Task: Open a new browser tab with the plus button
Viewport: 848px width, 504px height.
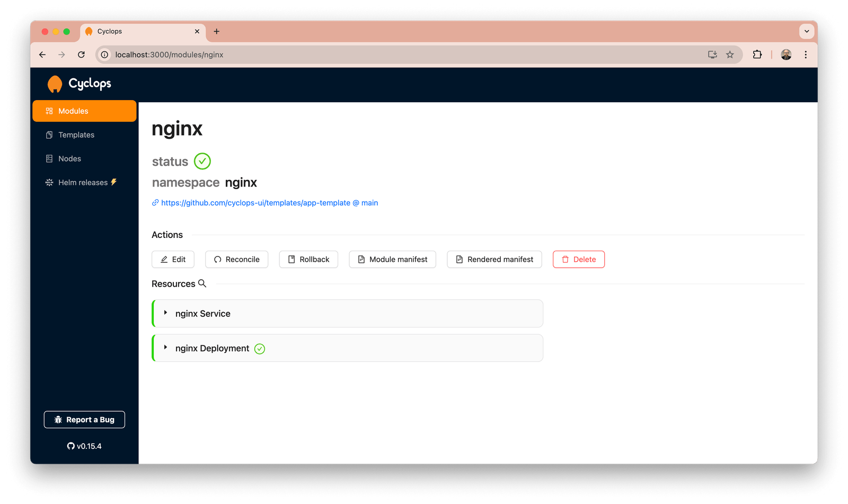Action: point(216,31)
